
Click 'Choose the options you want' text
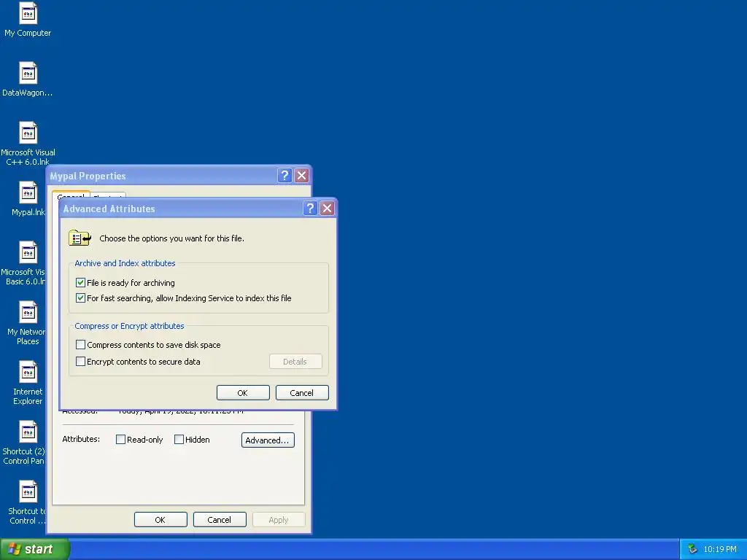pos(171,238)
